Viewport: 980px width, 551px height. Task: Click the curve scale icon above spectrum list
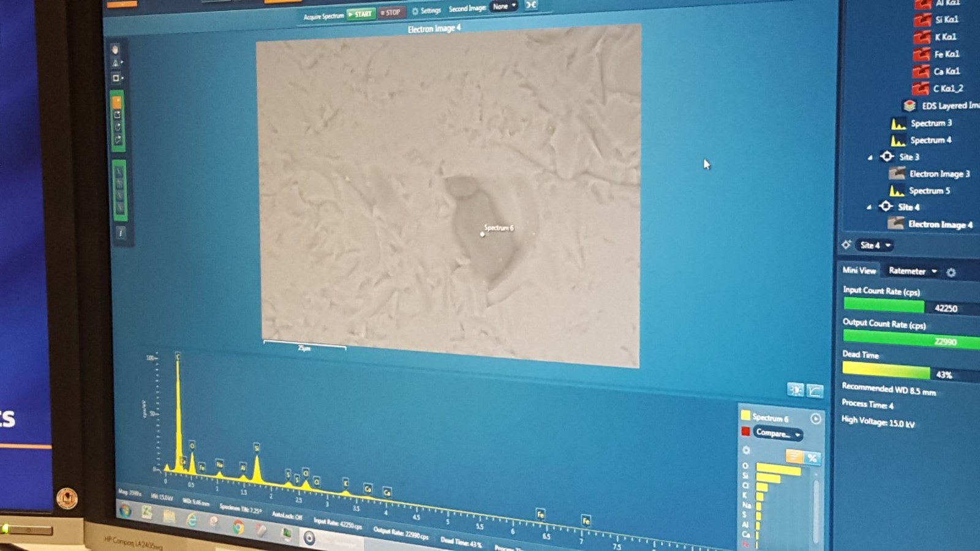click(x=815, y=391)
